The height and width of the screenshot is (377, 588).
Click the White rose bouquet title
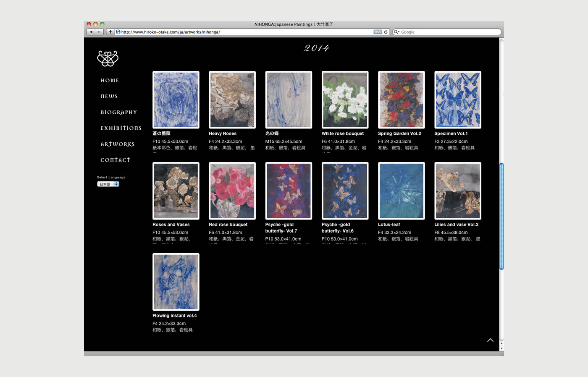coord(343,134)
